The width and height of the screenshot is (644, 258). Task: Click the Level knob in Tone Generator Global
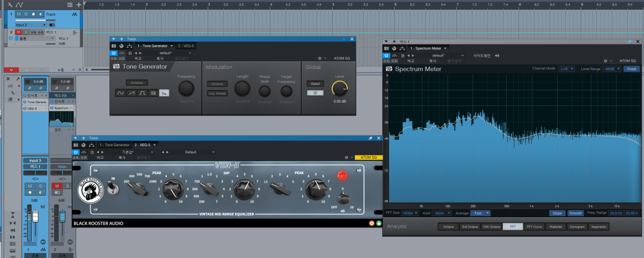tap(340, 88)
